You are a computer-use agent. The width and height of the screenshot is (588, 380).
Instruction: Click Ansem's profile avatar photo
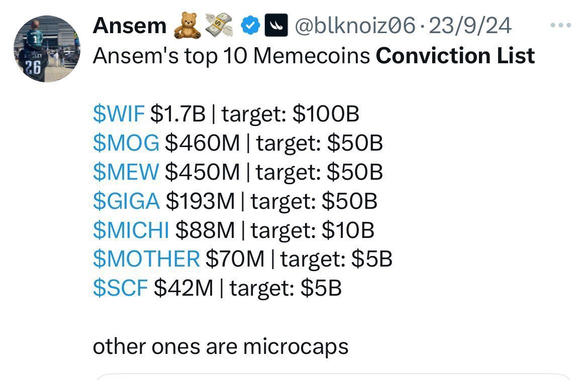click(46, 49)
